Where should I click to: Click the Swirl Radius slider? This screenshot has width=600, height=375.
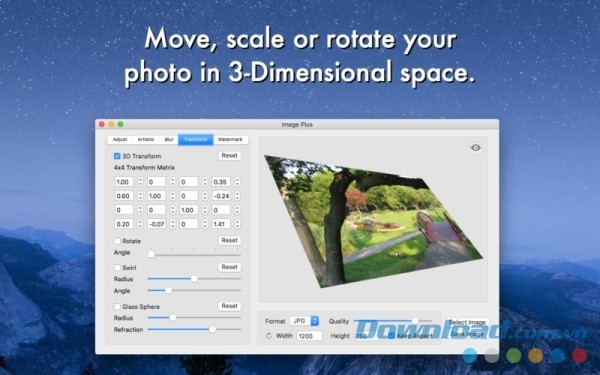tap(194, 279)
